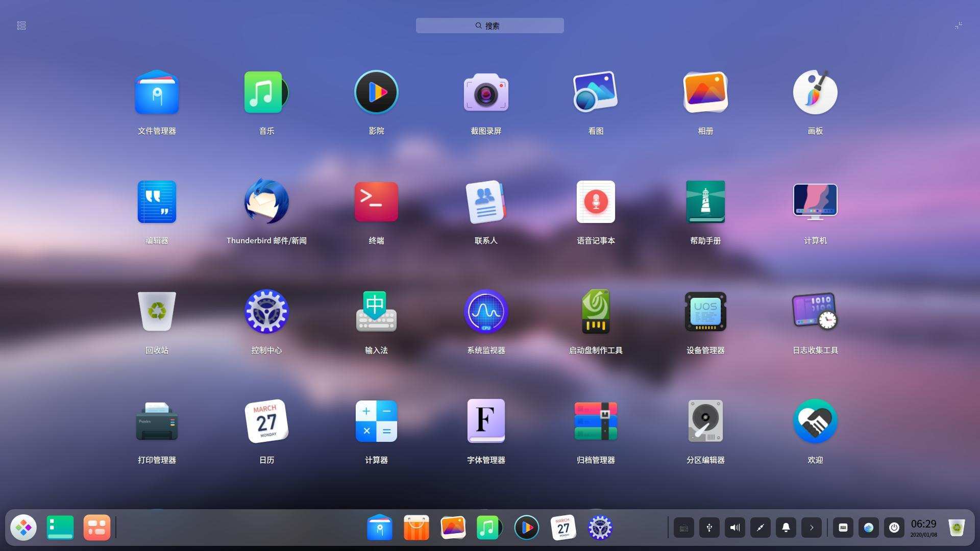Click the network tray icon
The height and width of the screenshot is (551, 980).
[761, 528]
